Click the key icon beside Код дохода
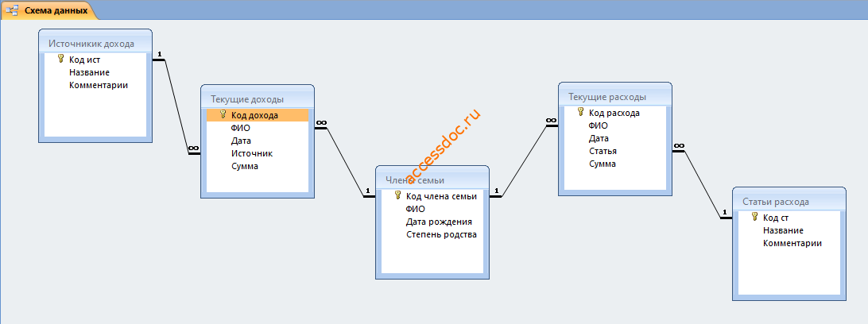The width and height of the screenshot is (868, 324). (x=223, y=114)
